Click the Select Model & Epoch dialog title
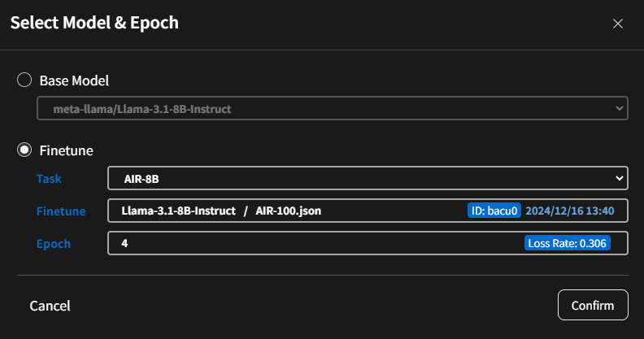 tap(94, 23)
